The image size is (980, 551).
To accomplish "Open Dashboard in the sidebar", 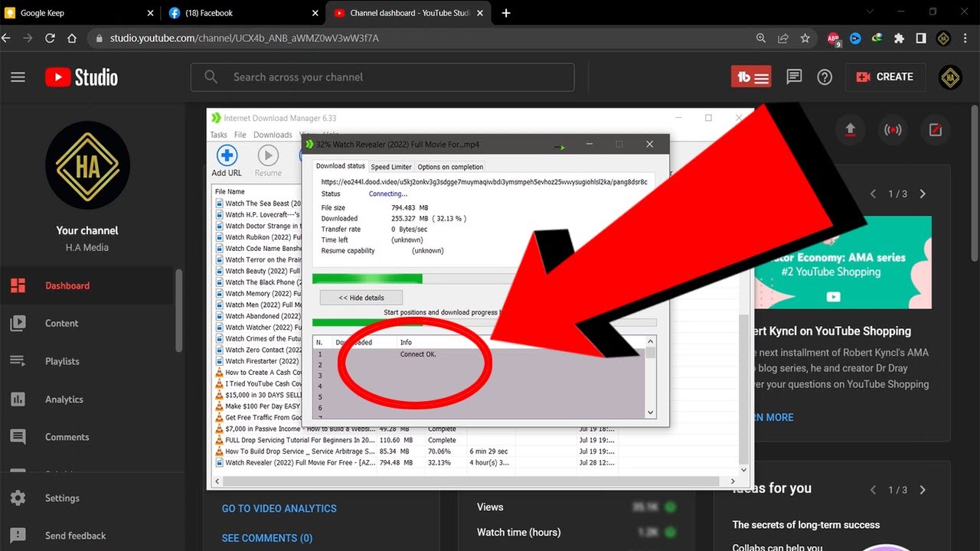I will point(87,285).
